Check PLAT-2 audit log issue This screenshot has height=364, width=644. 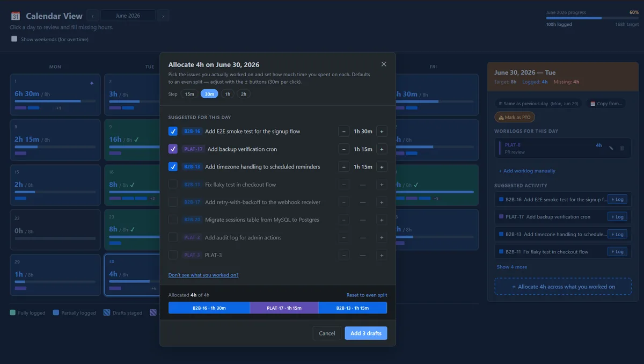coord(173,237)
